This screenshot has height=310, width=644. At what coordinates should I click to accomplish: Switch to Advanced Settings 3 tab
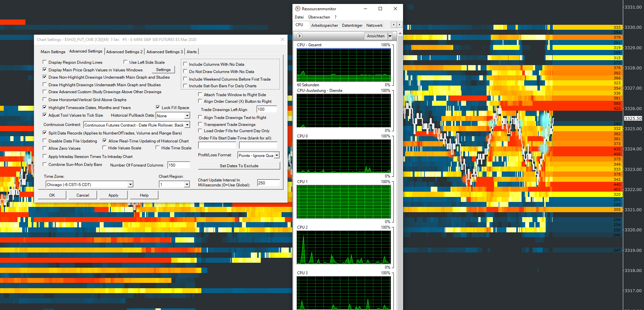(164, 52)
